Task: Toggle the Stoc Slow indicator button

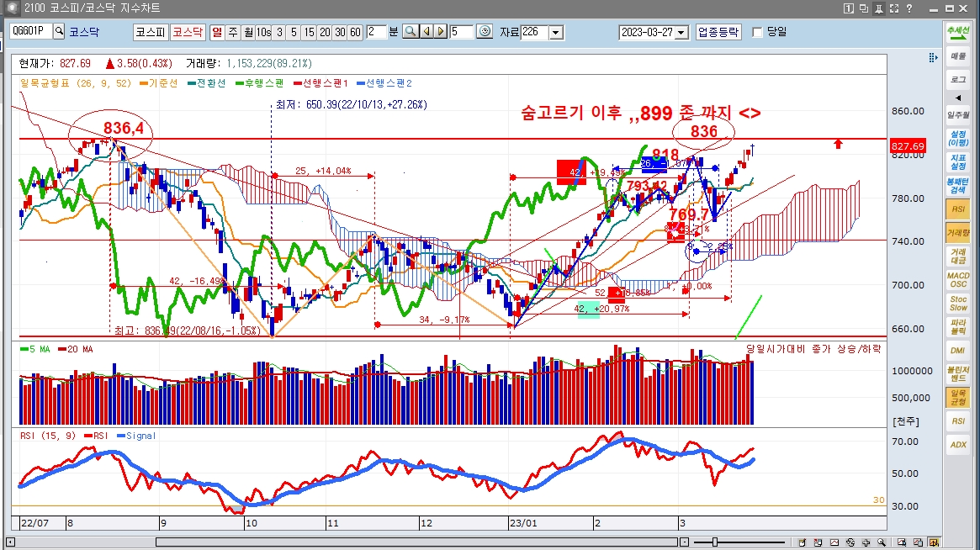Action: click(958, 303)
